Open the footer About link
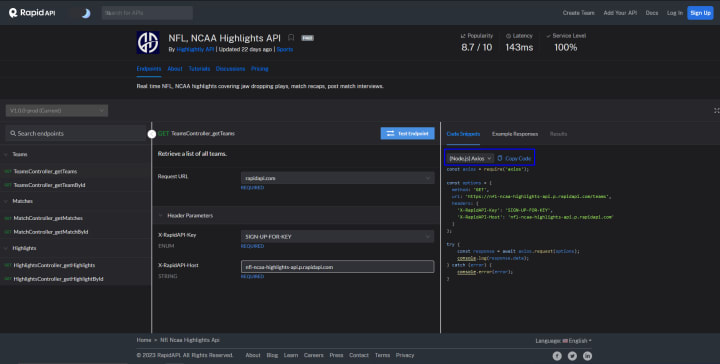Image resolution: width=720 pixels, height=364 pixels. (x=253, y=355)
